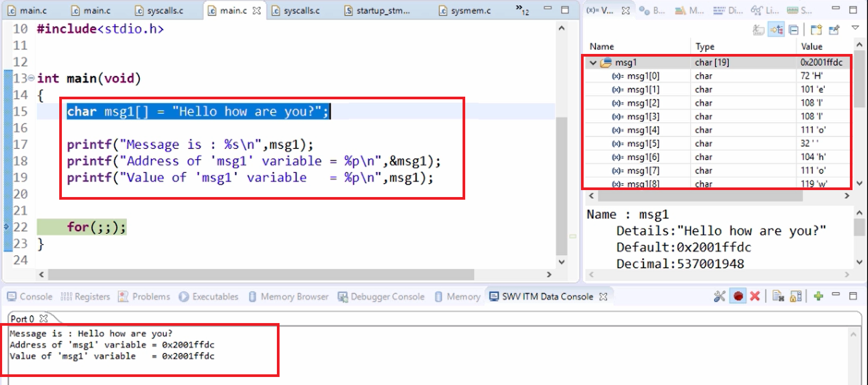Switch to Modules tab
868x385 pixels.
point(689,10)
